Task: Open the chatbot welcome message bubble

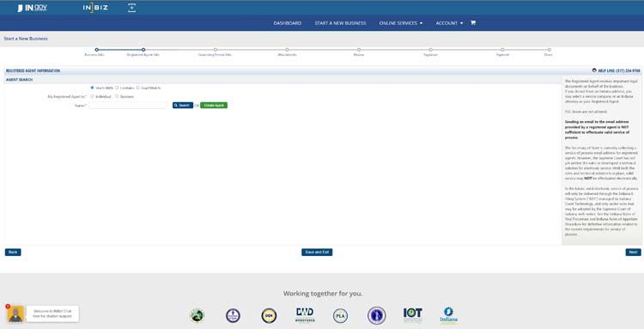Action: coord(52,314)
